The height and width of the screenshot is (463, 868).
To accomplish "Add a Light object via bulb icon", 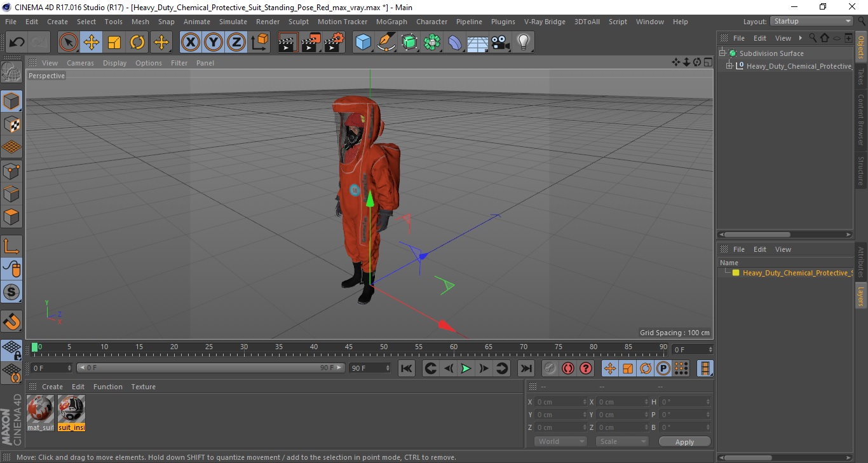I will [x=523, y=43].
